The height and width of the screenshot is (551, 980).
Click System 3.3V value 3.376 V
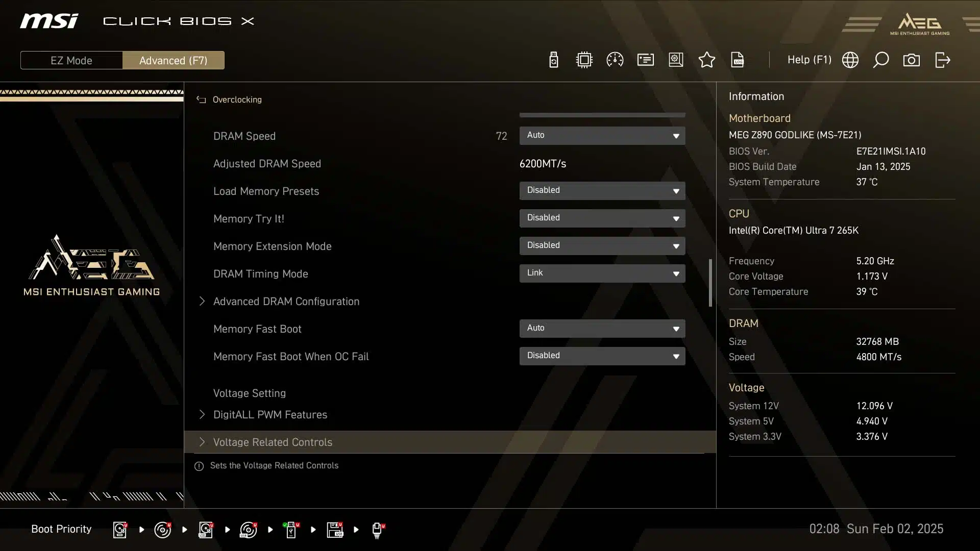[x=872, y=436]
